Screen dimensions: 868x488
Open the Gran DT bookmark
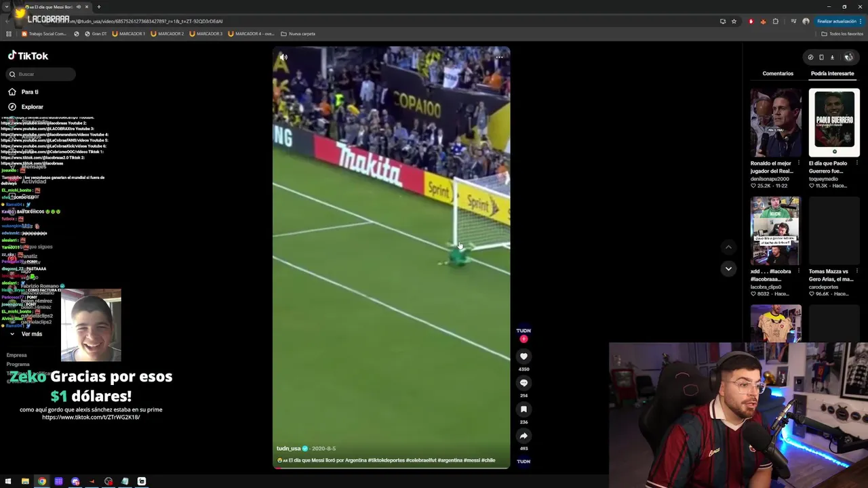[96, 34]
